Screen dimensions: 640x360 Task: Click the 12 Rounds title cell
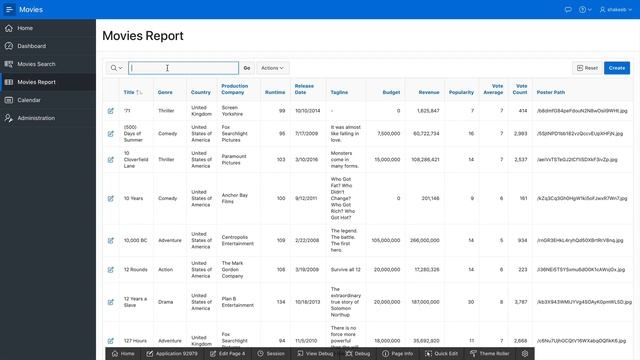[136, 270]
